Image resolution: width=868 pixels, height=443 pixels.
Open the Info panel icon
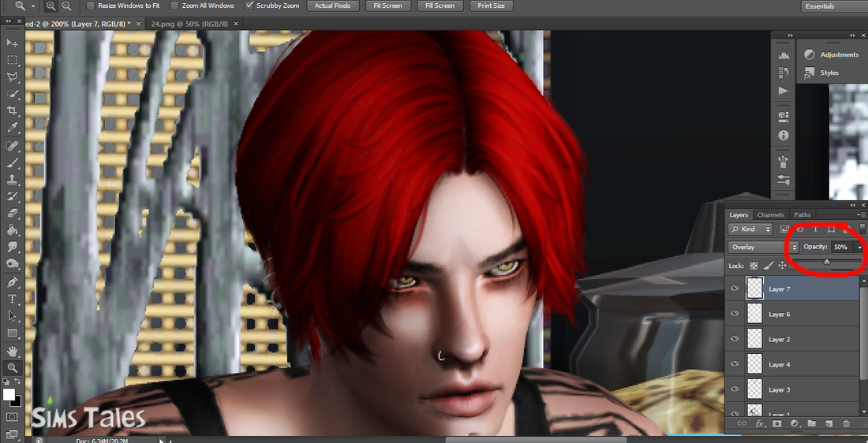784,135
